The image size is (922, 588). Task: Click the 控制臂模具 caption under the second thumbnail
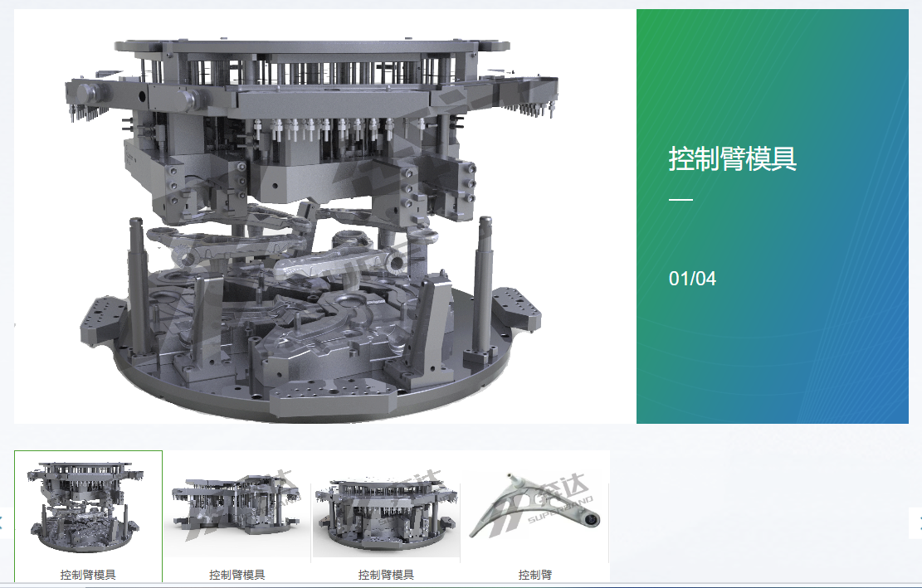[x=237, y=574]
